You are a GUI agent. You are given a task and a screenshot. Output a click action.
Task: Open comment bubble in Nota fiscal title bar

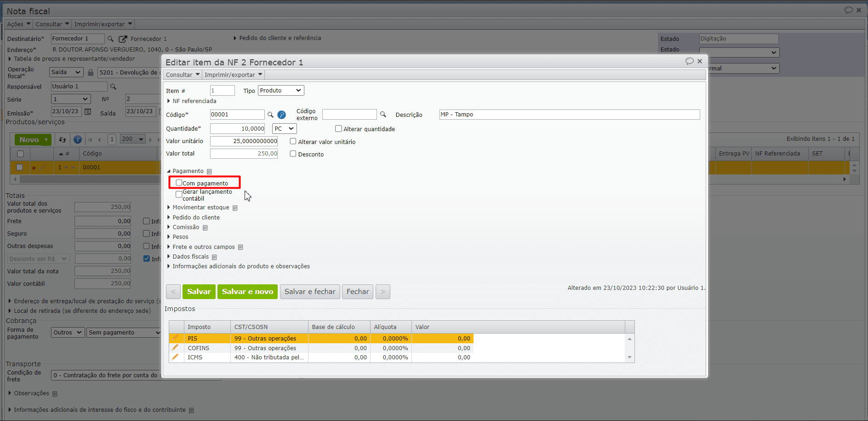848,10
